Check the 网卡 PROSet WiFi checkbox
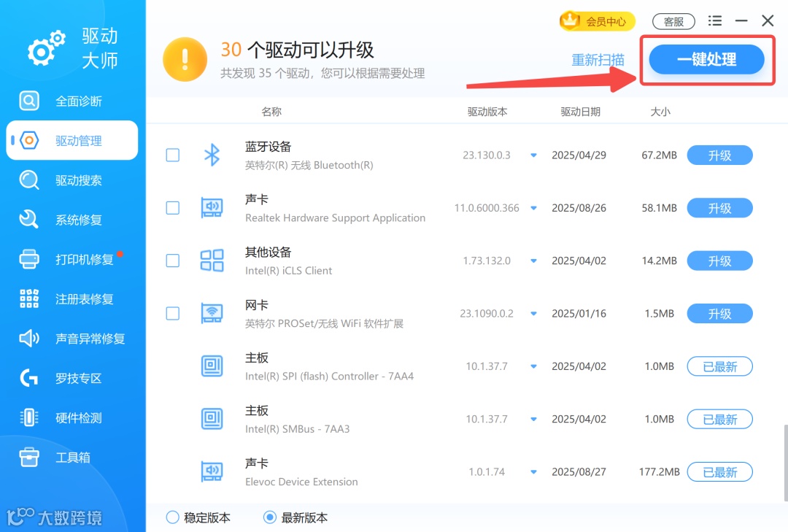Image resolution: width=788 pixels, height=532 pixels. 173,313
